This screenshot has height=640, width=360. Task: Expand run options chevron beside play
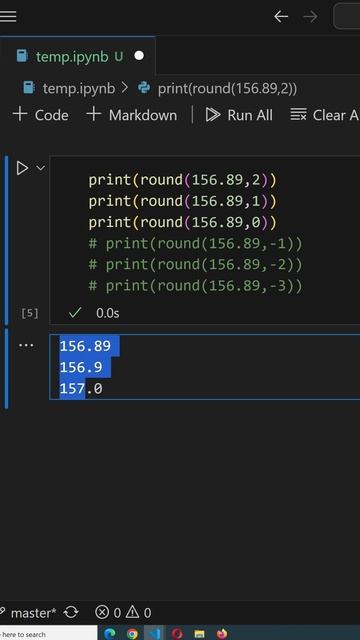click(40, 168)
